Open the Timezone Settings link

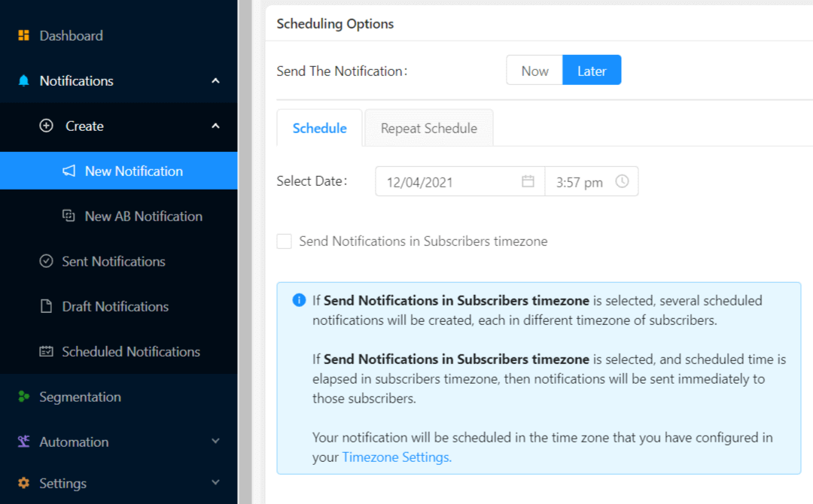coord(397,457)
